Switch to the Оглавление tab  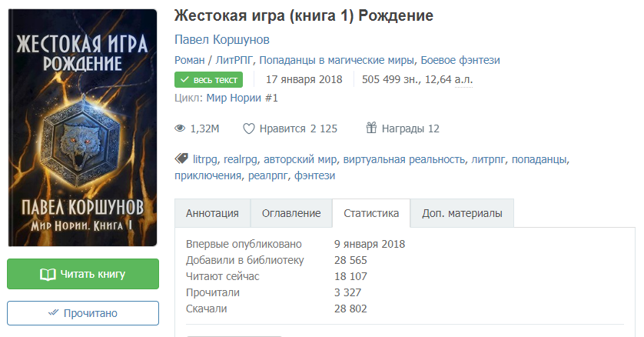coord(291,213)
